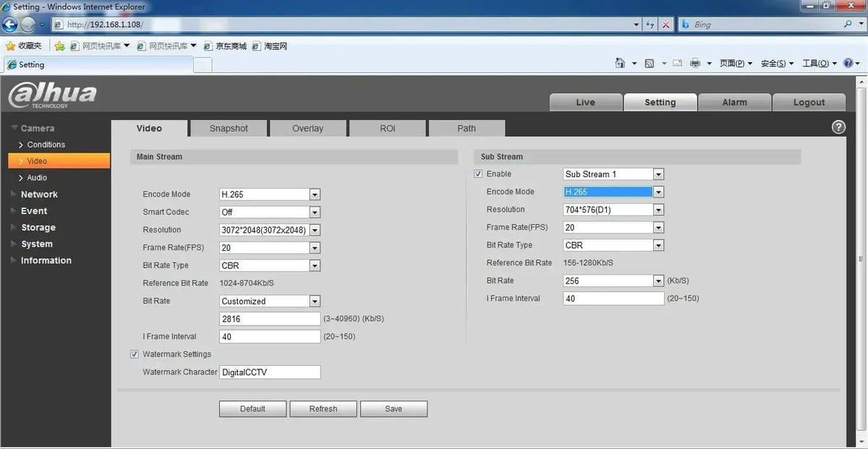Click the RSS feeds icon
Image resolution: width=868 pixels, height=449 pixels.
click(x=650, y=64)
